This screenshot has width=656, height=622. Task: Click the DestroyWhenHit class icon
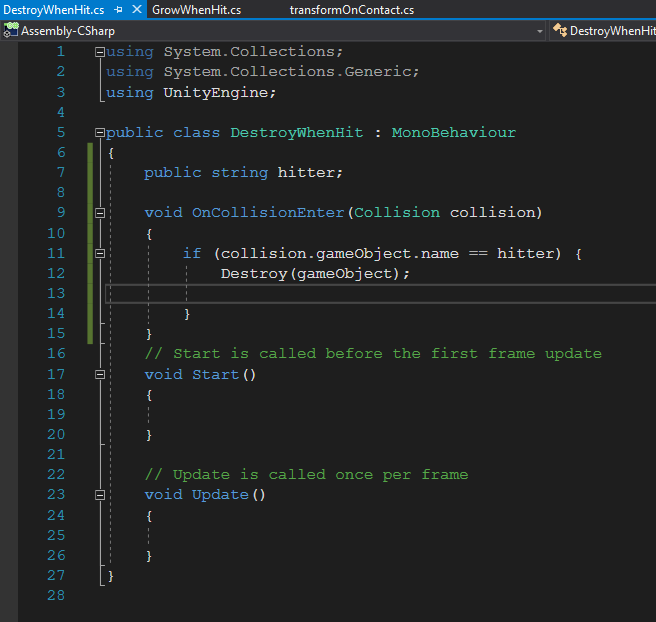coord(560,30)
